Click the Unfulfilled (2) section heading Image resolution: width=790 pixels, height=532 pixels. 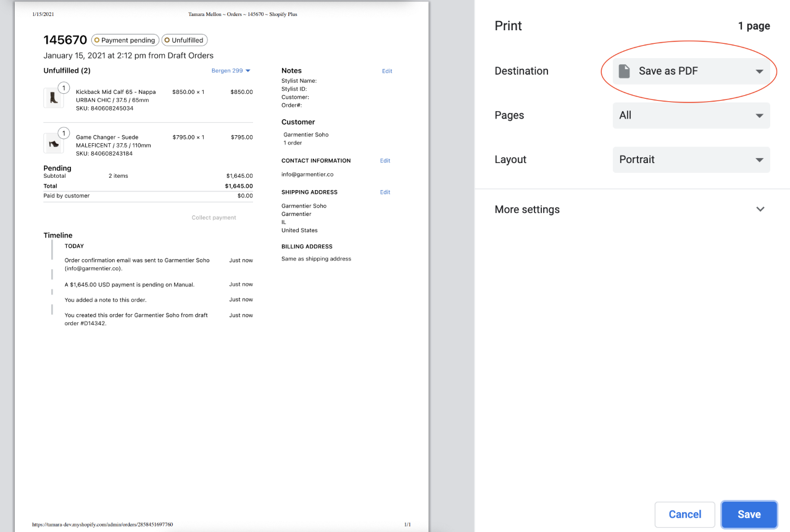tap(67, 70)
